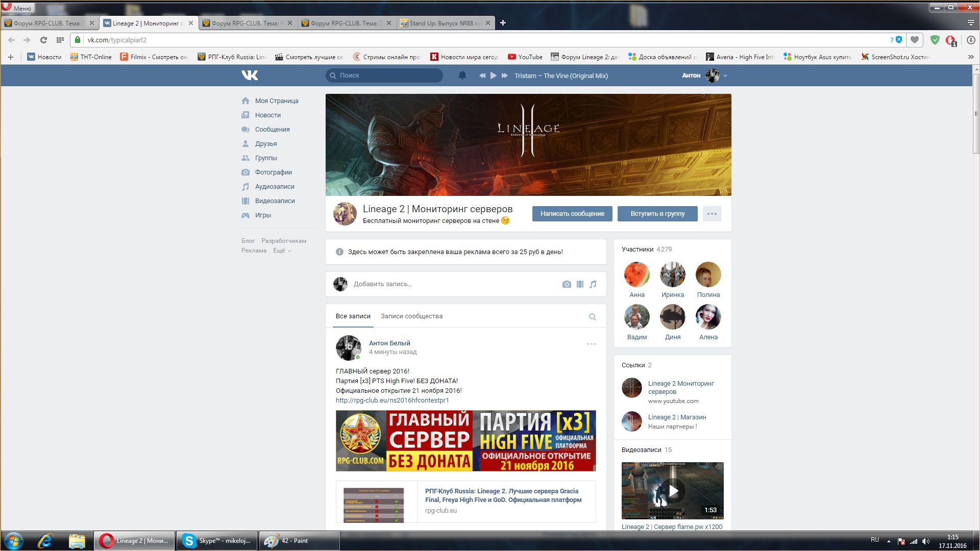Switch to Записи сообщества tab
This screenshot has width=980, height=551.
pos(411,316)
